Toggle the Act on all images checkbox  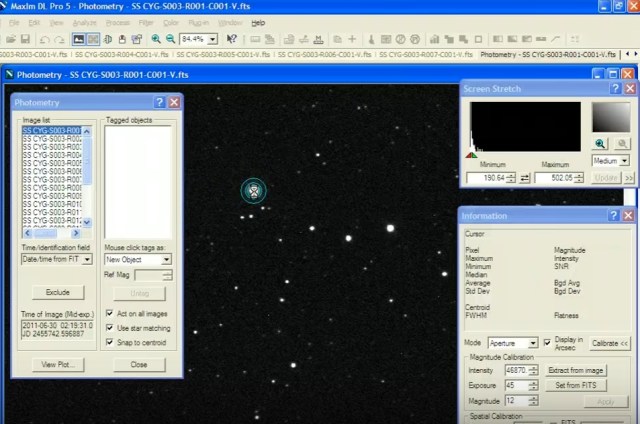110,313
